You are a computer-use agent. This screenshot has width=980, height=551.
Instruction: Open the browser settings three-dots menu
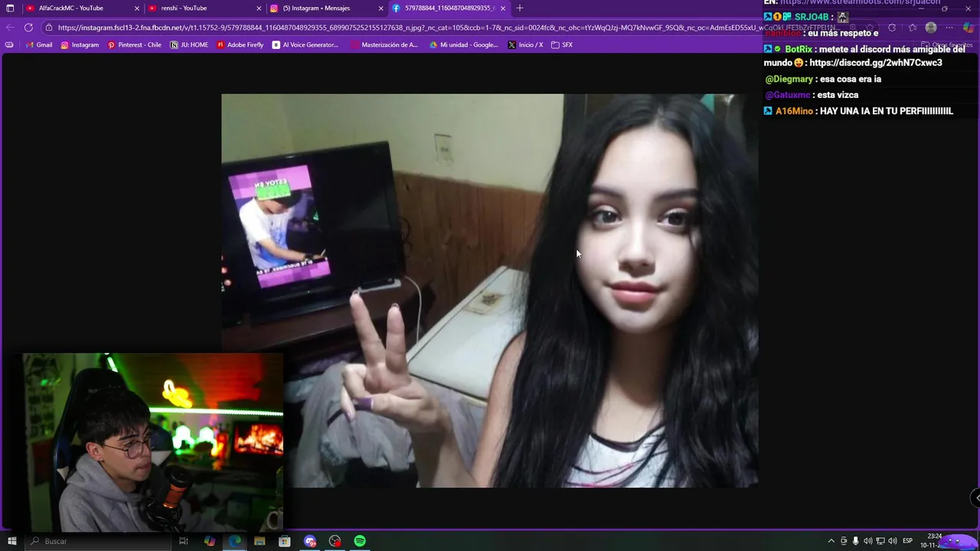click(x=949, y=28)
